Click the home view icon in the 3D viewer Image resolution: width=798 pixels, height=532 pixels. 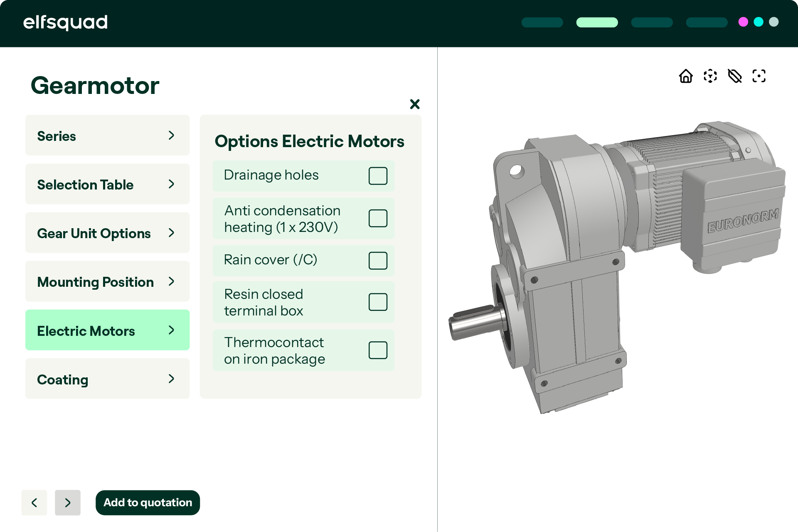686,76
